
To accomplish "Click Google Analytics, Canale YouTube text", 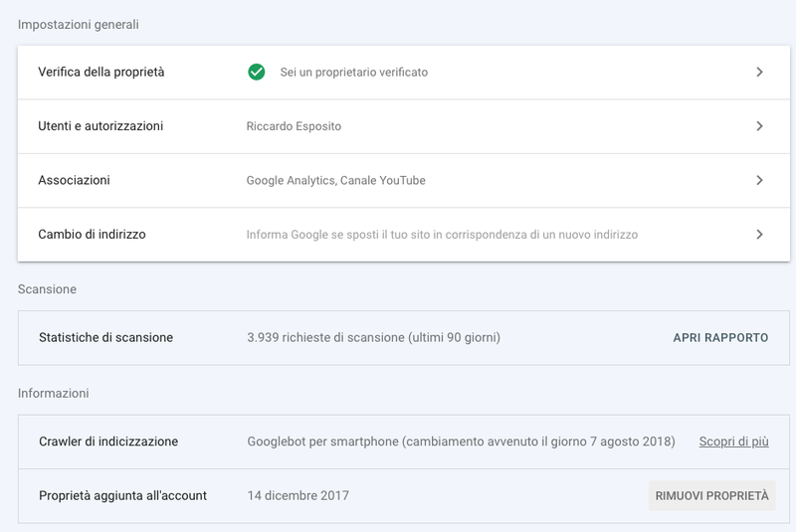I will click(335, 180).
